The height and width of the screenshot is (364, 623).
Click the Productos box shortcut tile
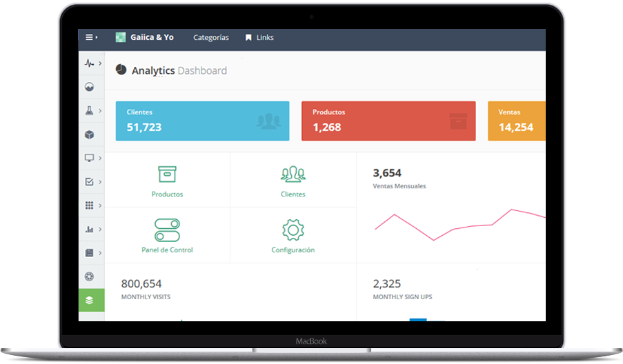pos(167,181)
